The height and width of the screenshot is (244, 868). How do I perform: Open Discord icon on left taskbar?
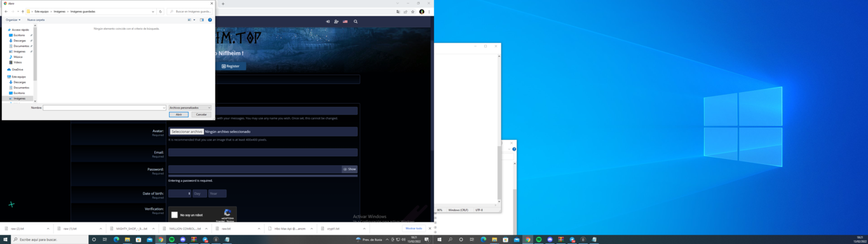(183, 240)
